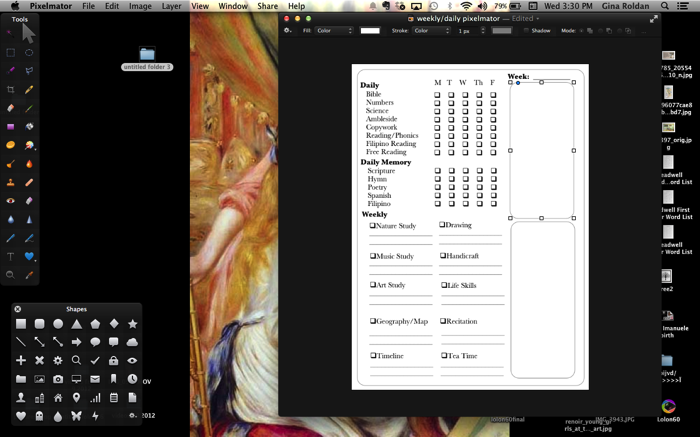Open the untitled folder 3 on desktop
Image resolution: width=700 pixels, height=437 pixels.
pyautogui.click(x=147, y=55)
